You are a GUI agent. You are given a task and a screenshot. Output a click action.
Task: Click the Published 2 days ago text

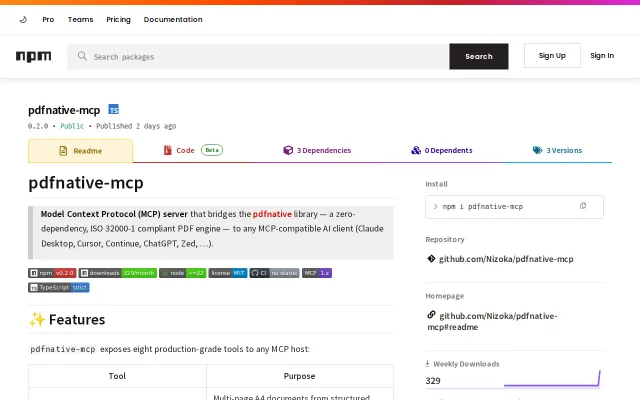136,126
